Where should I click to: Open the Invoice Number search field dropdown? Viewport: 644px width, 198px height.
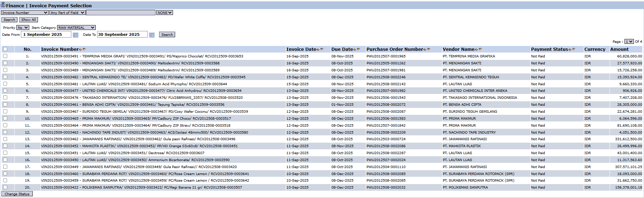coord(25,13)
